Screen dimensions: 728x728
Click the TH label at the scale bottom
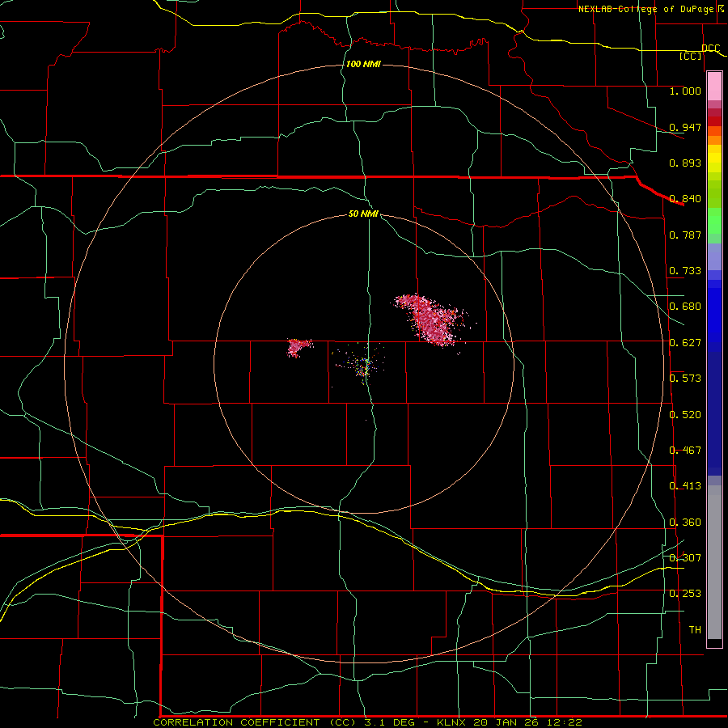(x=695, y=629)
